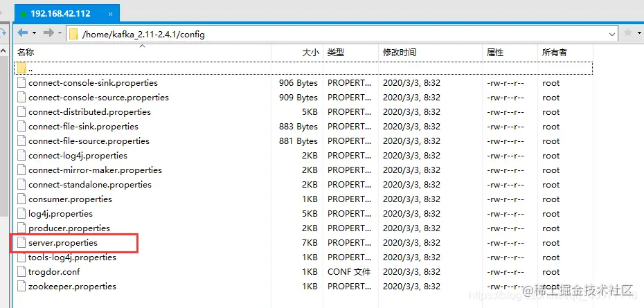
Task: Select connect-distributed.properties file icon
Action: [x=21, y=112]
